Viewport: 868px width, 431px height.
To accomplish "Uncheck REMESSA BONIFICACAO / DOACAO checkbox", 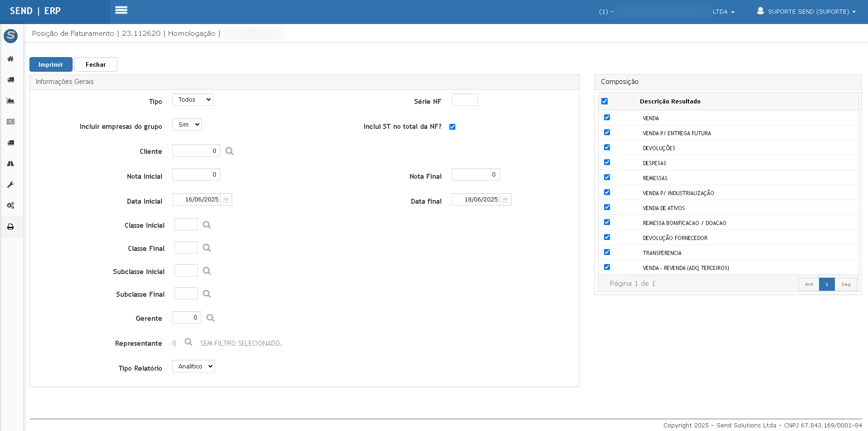I will (x=607, y=222).
